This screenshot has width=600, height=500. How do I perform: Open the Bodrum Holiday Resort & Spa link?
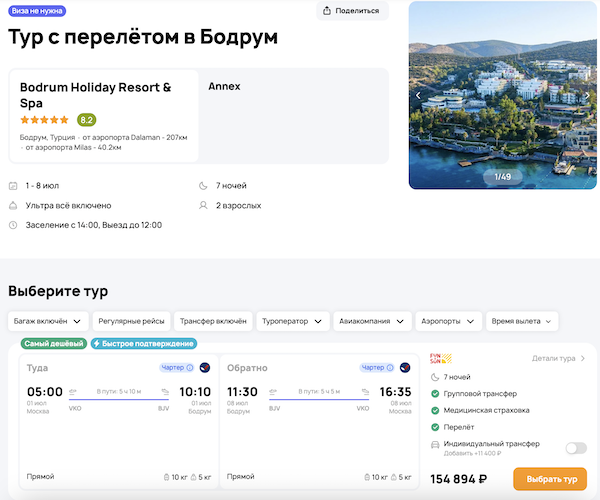[95, 95]
